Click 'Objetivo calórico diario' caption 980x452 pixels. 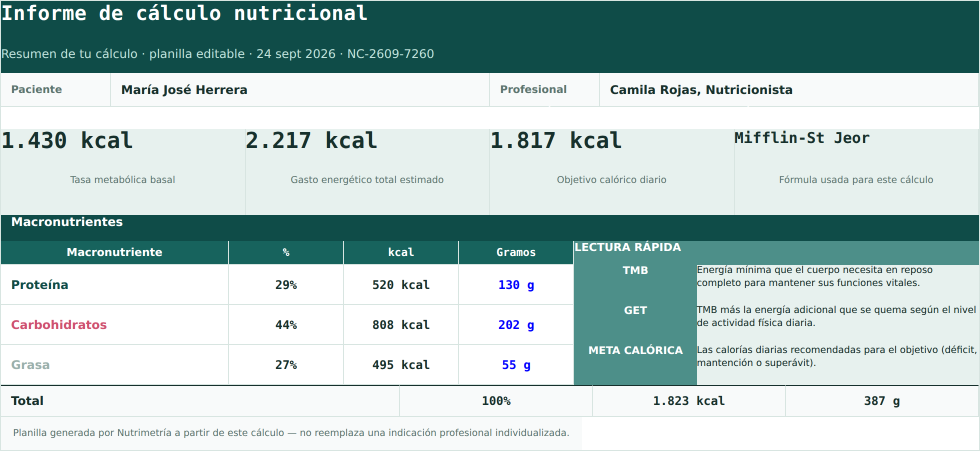(x=611, y=180)
